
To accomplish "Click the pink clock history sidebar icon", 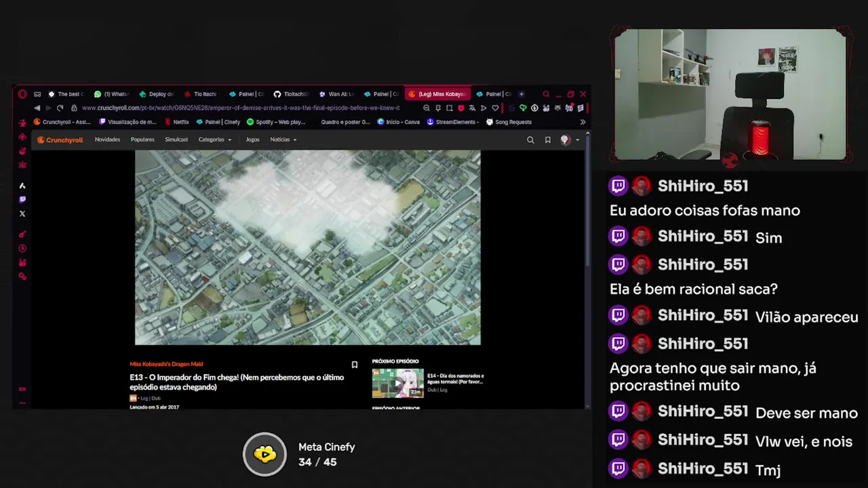I will pos(22,249).
